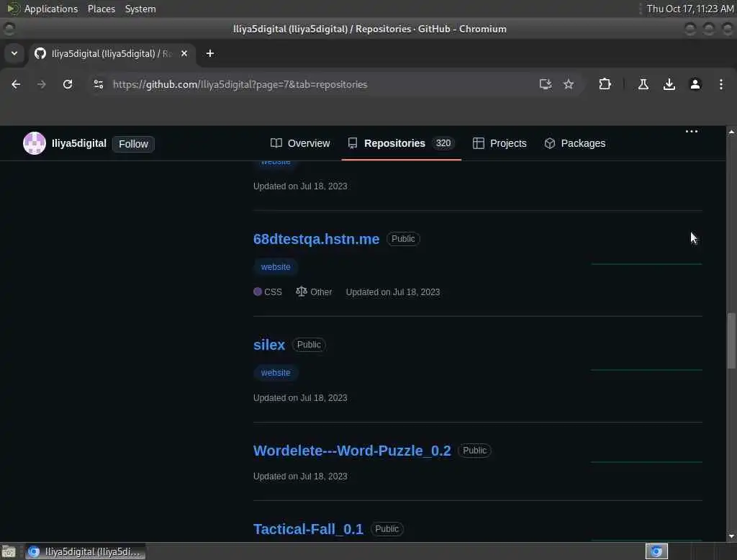The height and width of the screenshot is (560, 737).
Task: Expand the tab search dropdown
Action: (14, 53)
